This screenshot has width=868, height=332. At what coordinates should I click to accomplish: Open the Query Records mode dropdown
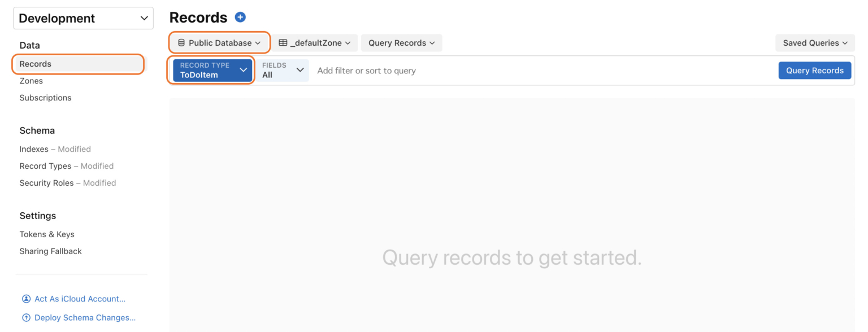pos(401,43)
